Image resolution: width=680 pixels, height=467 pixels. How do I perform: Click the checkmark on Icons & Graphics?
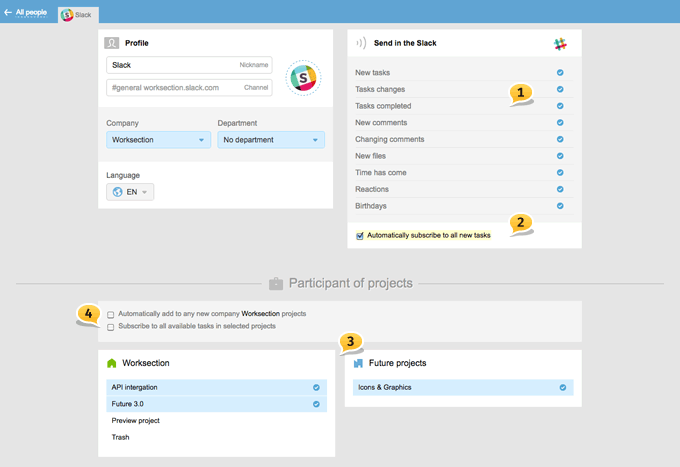click(562, 387)
